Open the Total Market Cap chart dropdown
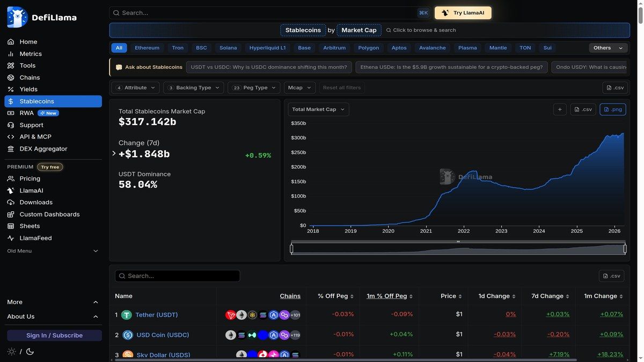The height and width of the screenshot is (362, 644). point(318,109)
